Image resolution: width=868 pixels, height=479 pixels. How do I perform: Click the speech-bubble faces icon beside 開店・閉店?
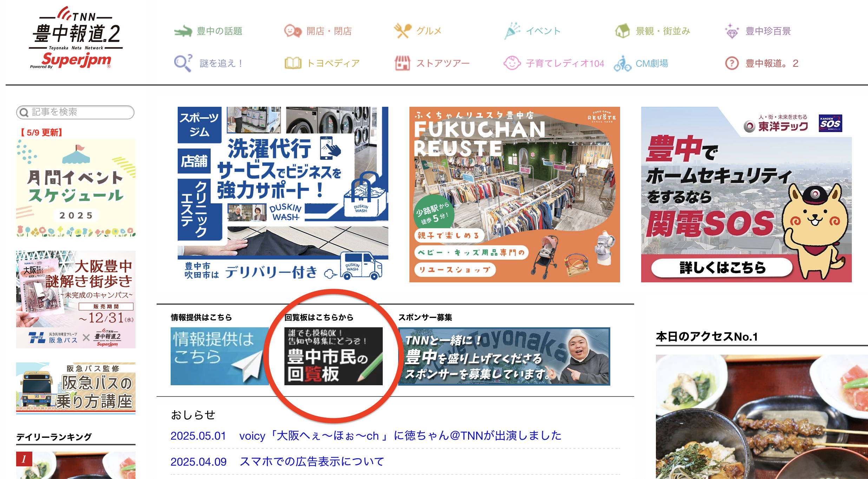pos(293,31)
